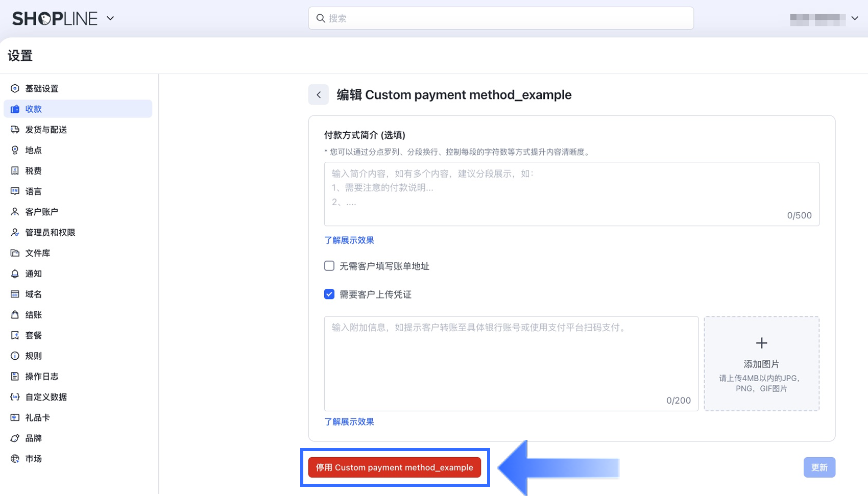Image resolution: width=868 pixels, height=496 pixels.
Task: Click the 客户账户 person icon
Action: point(15,212)
